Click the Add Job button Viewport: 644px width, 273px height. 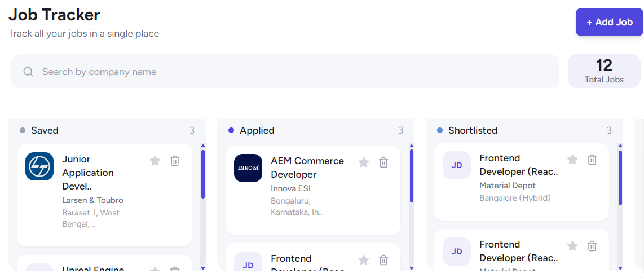point(610,22)
